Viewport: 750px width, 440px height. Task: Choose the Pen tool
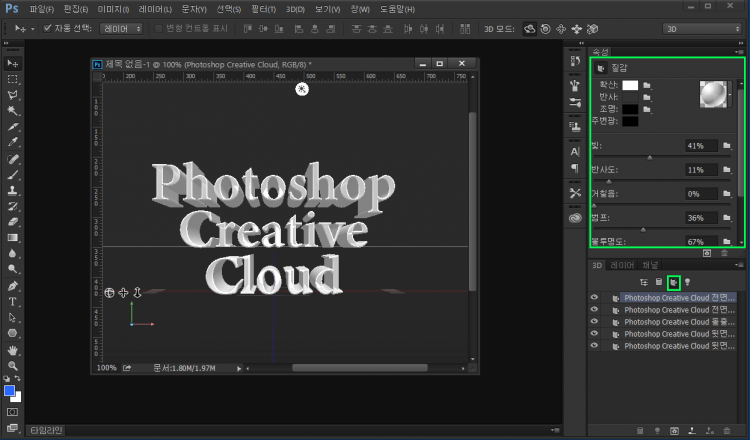point(13,285)
